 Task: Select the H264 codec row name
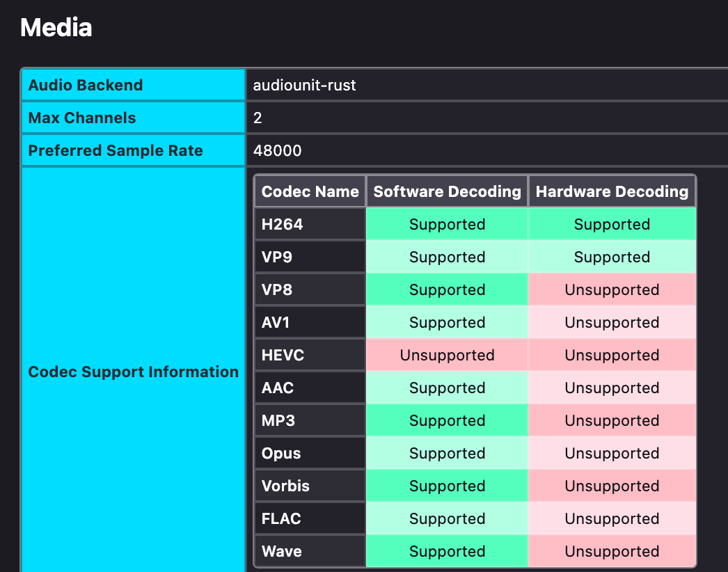click(310, 224)
